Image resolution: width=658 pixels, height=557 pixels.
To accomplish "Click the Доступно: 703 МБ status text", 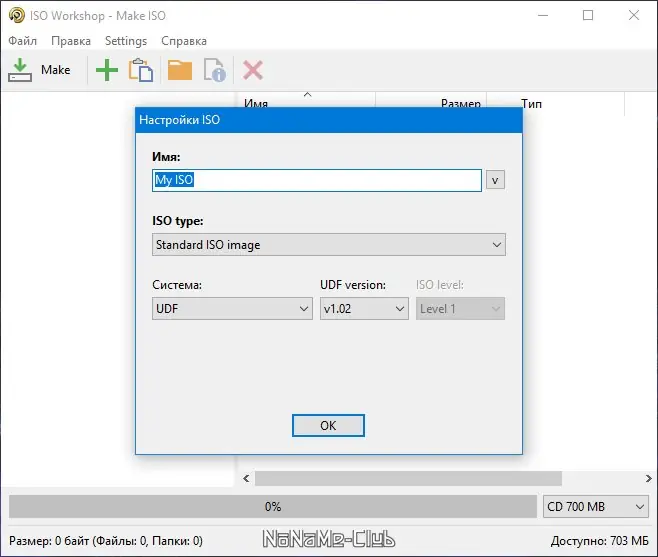I will [599, 541].
